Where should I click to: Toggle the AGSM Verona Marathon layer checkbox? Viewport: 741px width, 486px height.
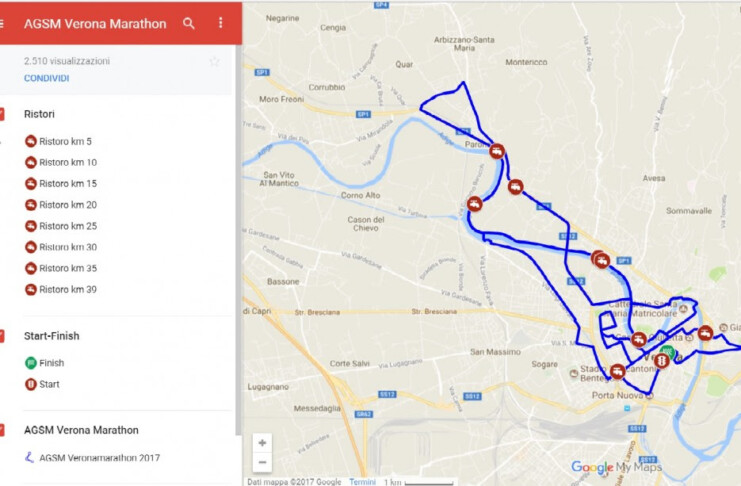(2, 430)
